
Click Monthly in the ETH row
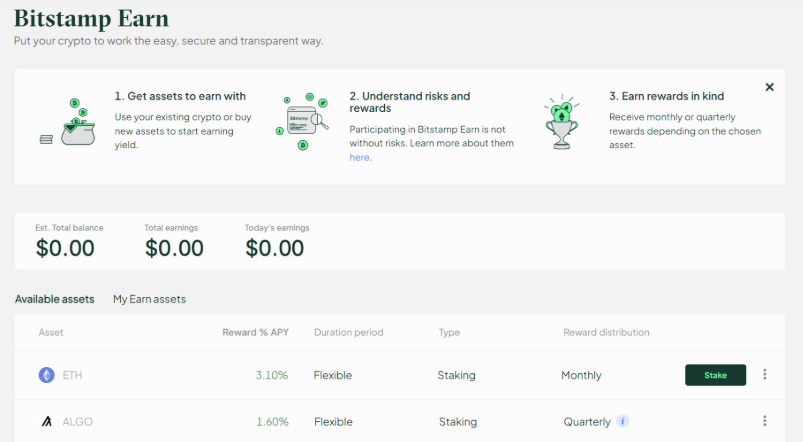pyautogui.click(x=581, y=375)
